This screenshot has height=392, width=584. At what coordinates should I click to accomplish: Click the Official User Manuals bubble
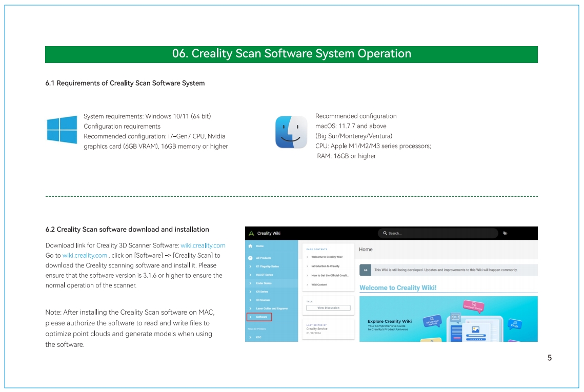point(432,321)
